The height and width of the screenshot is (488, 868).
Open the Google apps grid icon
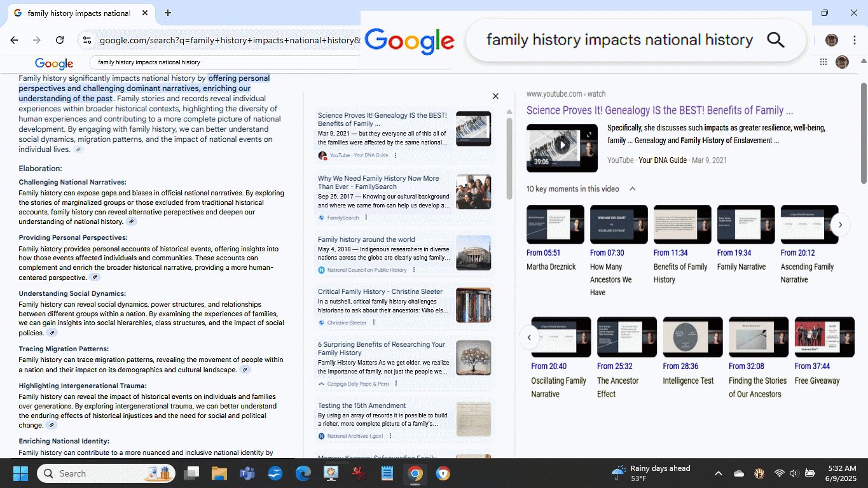tap(823, 62)
